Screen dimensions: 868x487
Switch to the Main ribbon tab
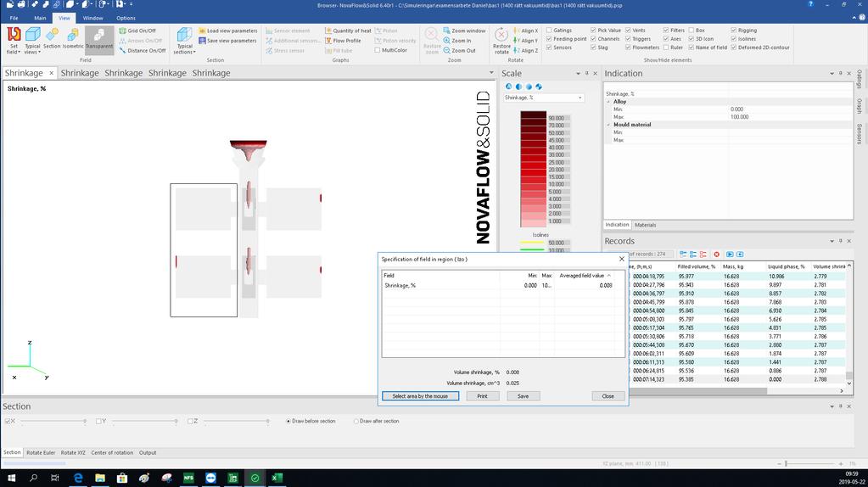click(x=40, y=18)
